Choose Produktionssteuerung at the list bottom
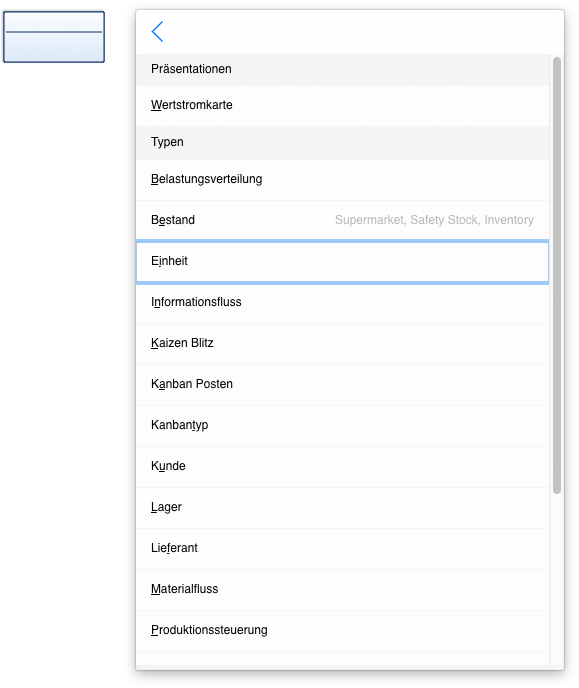This screenshot has width=579, height=688. coord(342,631)
